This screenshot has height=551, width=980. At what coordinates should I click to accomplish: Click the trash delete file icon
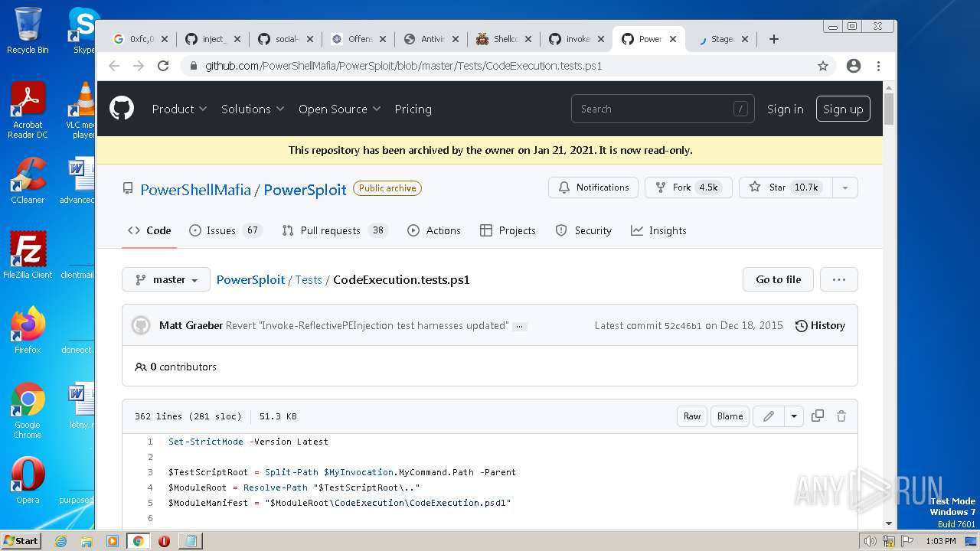click(x=841, y=416)
